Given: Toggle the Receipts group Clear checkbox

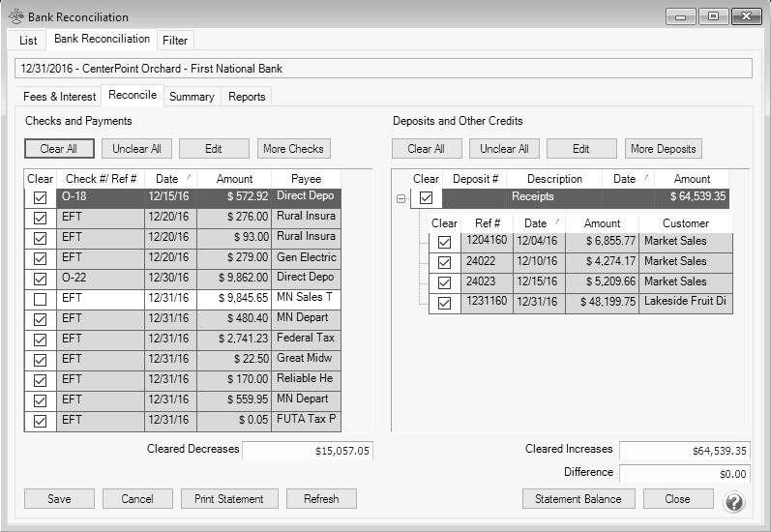Looking at the screenshot, I should pyautogui.click(x=426, y=198).
